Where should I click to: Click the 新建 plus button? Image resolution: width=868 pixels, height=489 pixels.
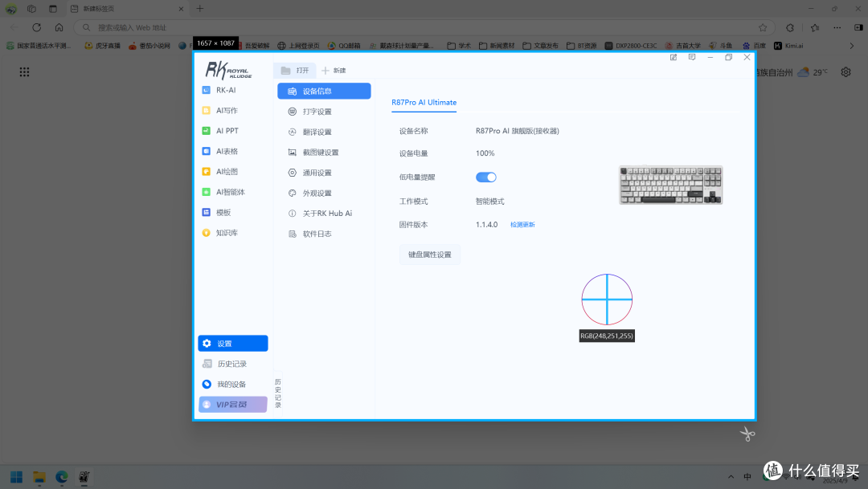tap(334, 71)
